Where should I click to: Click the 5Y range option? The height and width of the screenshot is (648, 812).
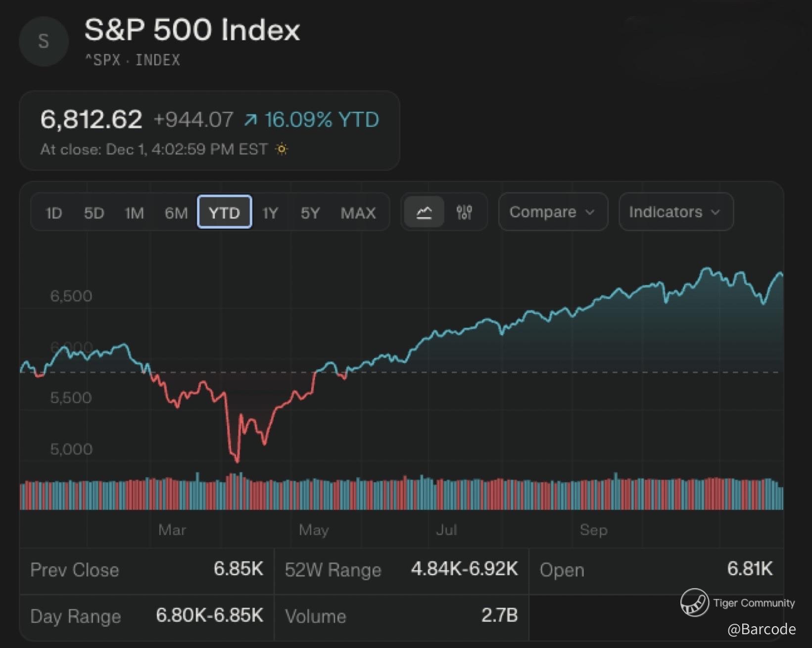tap(310, 213)
